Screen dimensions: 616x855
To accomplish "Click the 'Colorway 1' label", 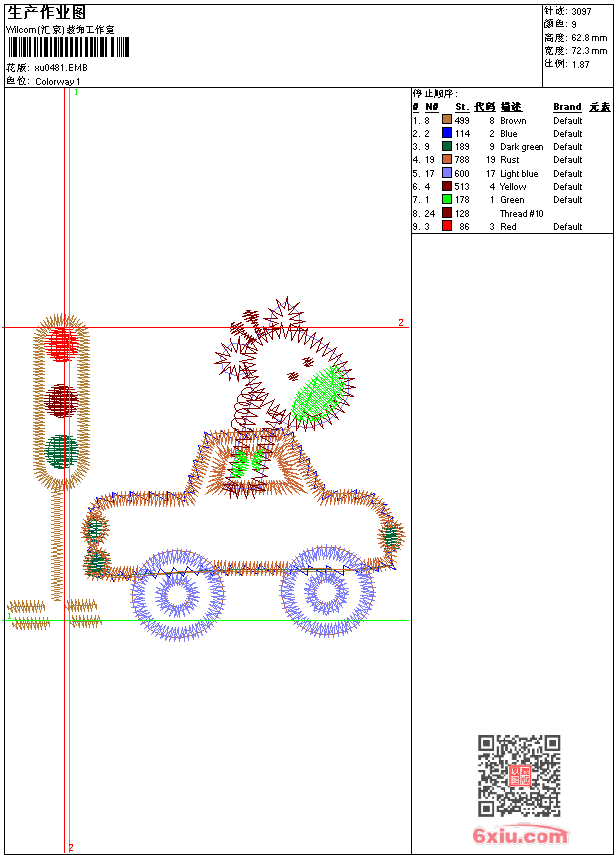I will point(58,82).
